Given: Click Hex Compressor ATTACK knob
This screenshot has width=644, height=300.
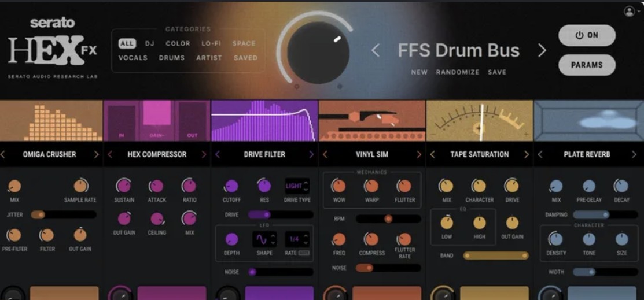Looking at the screenshot, I should 156,186.
